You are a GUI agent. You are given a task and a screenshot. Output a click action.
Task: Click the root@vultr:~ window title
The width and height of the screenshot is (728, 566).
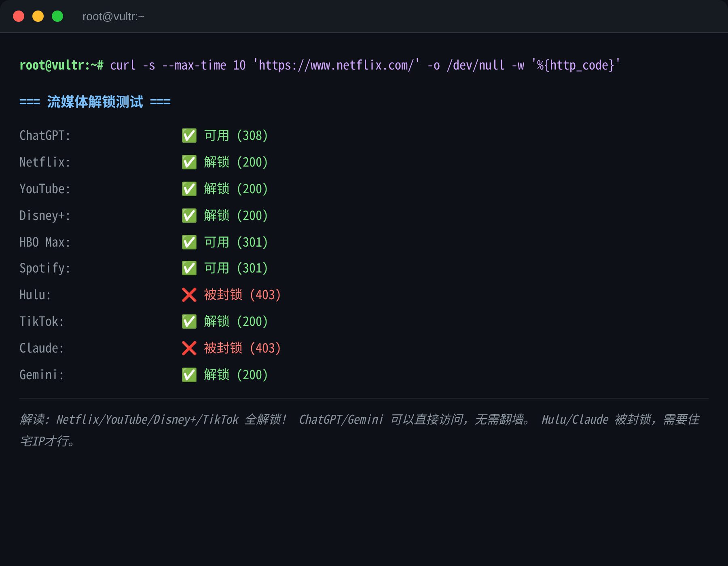click(x=113, y=17)
